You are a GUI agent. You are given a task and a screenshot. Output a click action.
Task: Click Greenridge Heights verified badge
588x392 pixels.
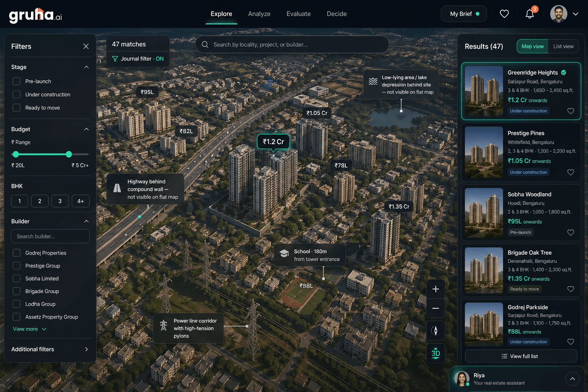click(x=563, y=72)
